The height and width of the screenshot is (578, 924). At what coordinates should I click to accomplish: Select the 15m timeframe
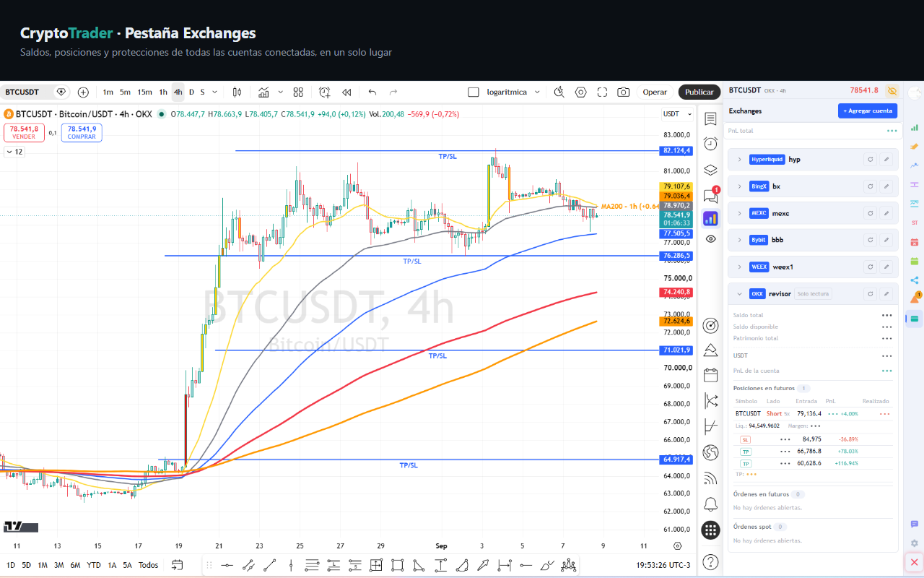(x=145, y=92)
